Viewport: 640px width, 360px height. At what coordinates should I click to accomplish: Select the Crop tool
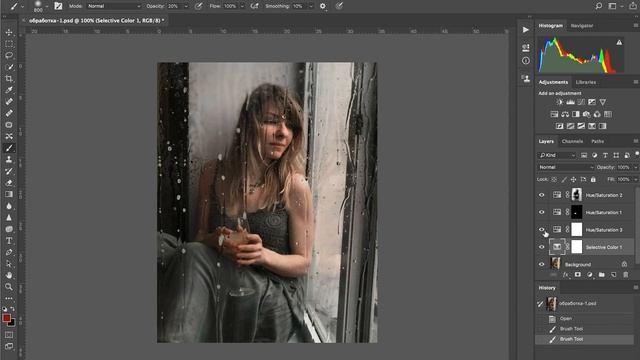(9, 78)
